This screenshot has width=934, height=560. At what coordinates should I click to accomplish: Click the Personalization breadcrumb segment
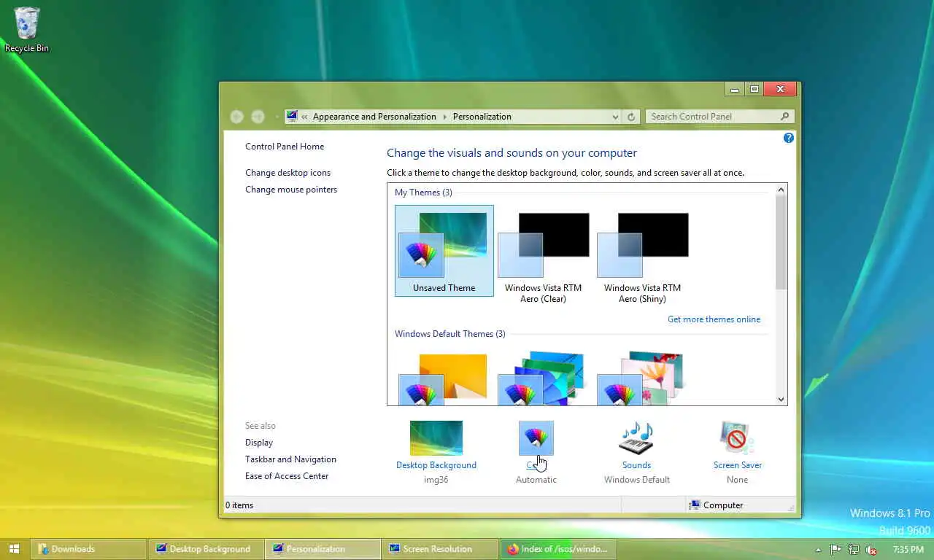coord(482,117)
